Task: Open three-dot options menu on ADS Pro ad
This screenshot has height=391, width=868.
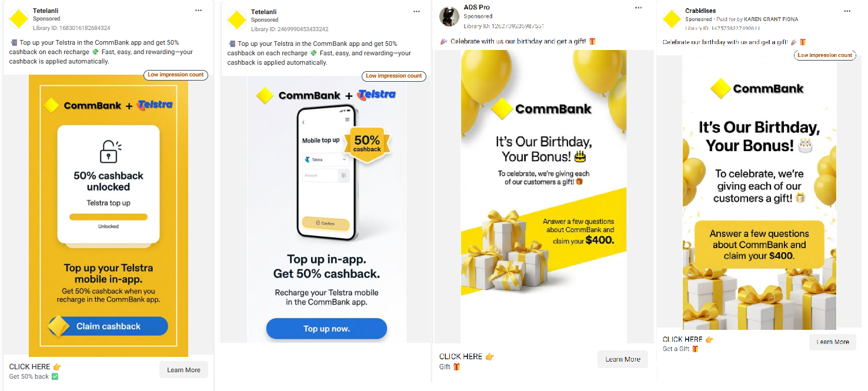Action: [639, 8]
